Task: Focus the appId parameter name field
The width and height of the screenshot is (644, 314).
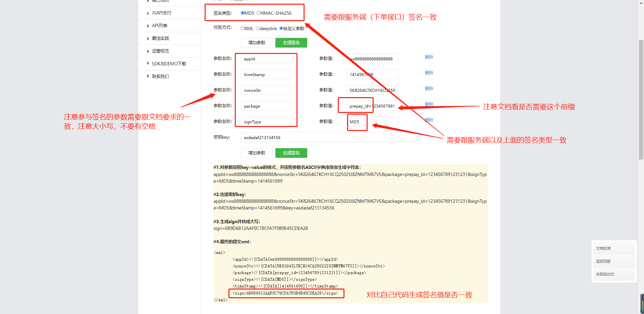Action: (267, 59)
